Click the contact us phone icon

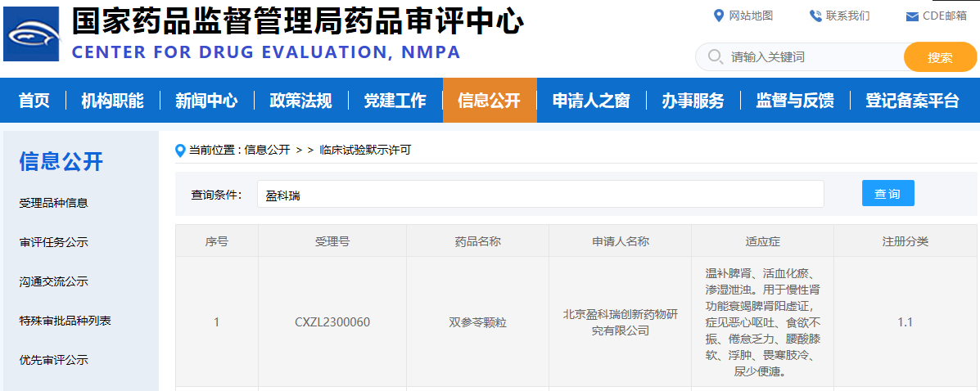815,16
